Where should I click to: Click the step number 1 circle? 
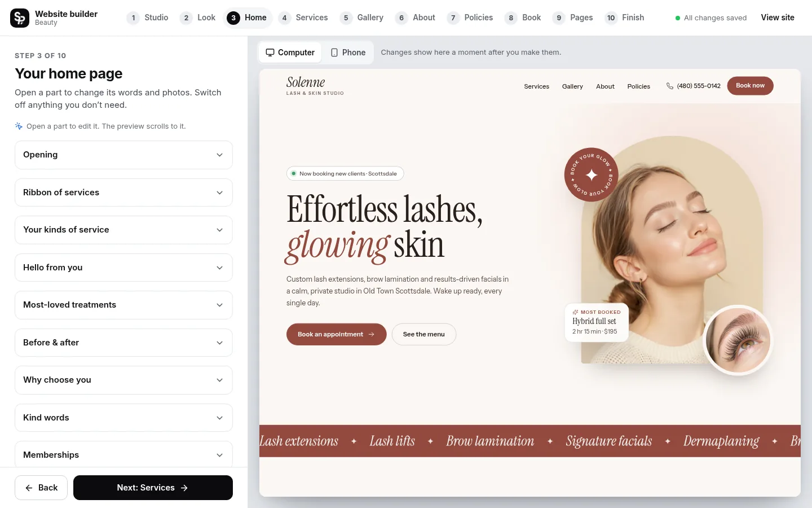[133, 18]
